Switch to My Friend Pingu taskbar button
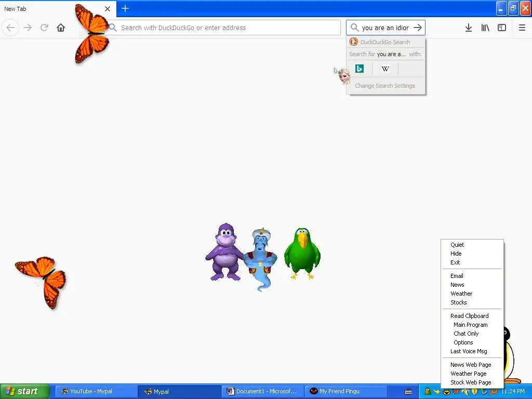 point(346,392)
